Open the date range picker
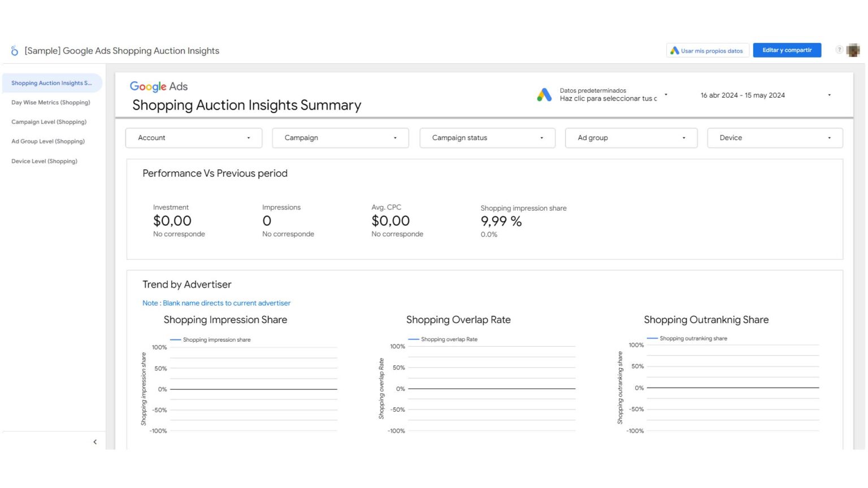The width and height of the screenshot is (868, 488). [x=765, y=95]
